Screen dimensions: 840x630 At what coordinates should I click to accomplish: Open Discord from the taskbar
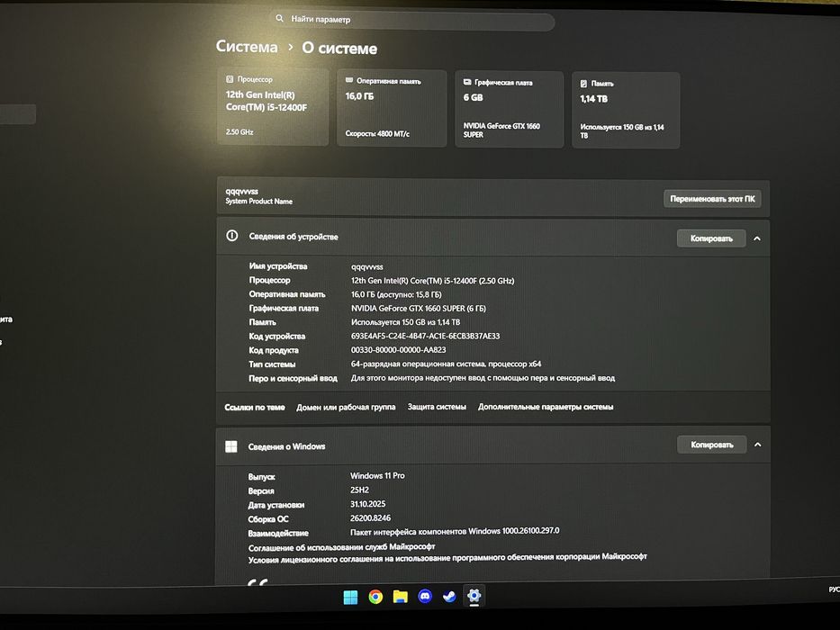425,596
